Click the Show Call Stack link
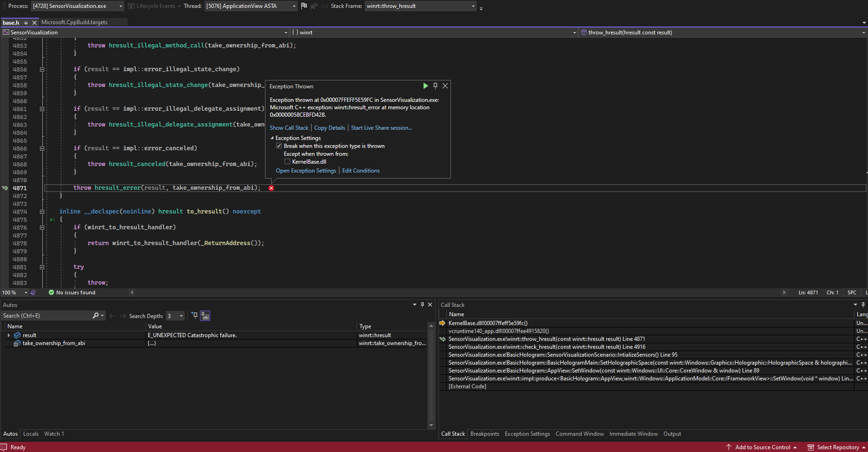The width and height of the screenshot is (868, 452). click(289, 128)
